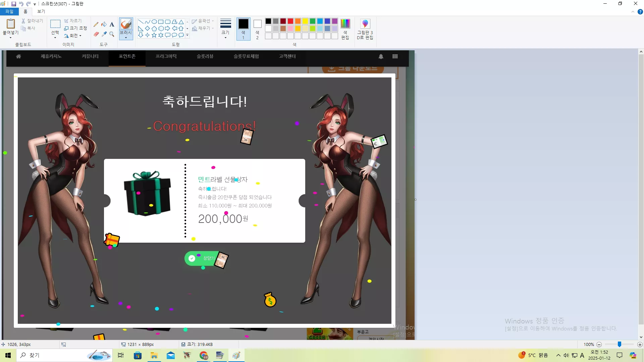
Task: Select the Fill with color bucket tool
Action: (x=104, y=24)
